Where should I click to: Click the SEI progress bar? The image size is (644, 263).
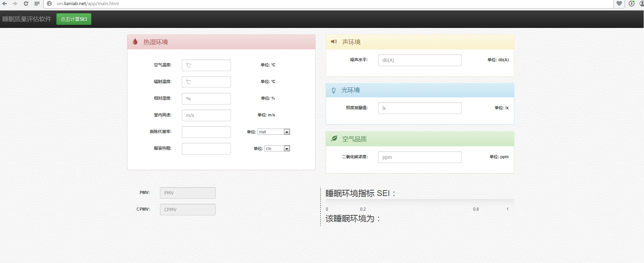tap(419, 202)
